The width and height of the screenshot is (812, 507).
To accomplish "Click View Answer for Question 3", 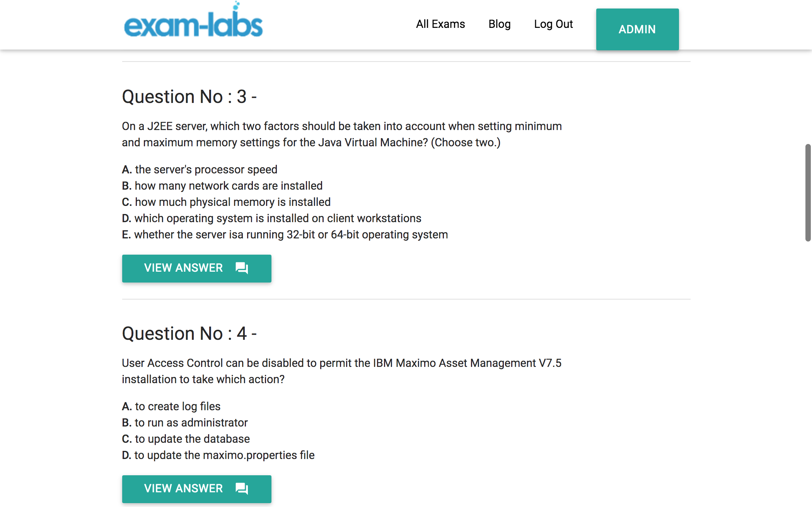I will (196, 268).
